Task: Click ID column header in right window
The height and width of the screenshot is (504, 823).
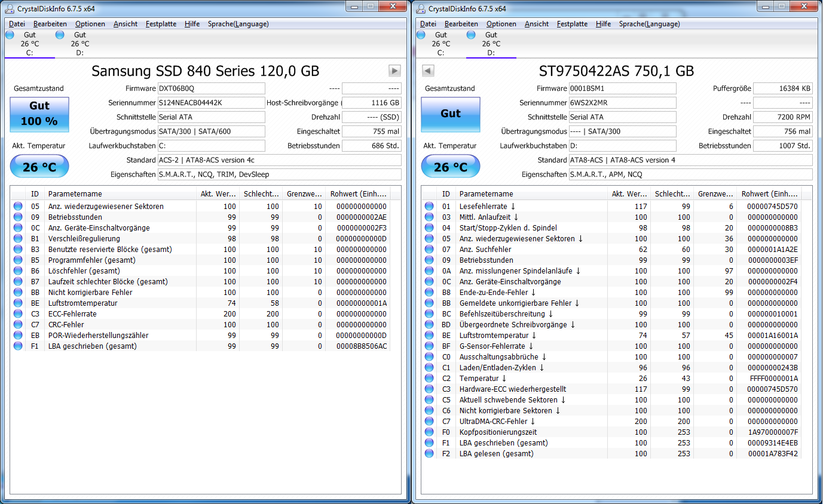Action: click(447, 194)
